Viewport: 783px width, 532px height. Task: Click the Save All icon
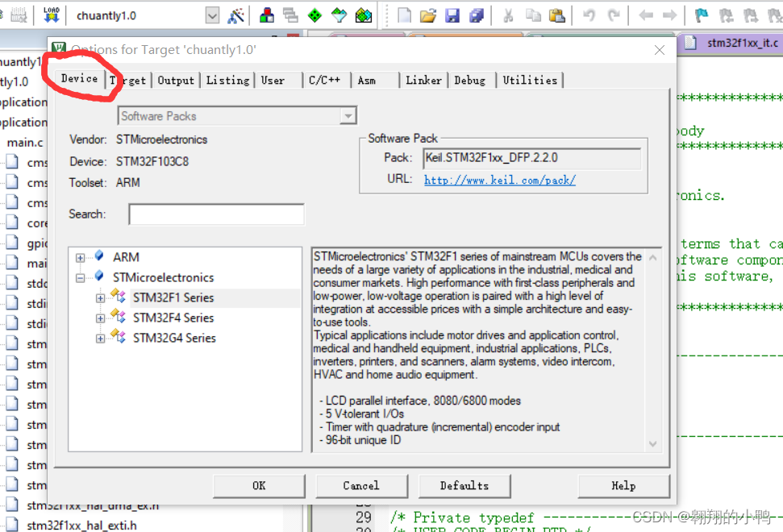[477, 15]
